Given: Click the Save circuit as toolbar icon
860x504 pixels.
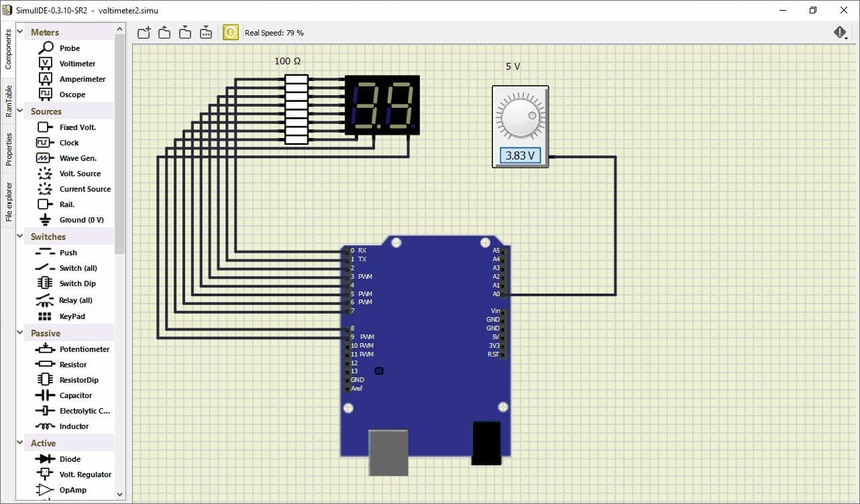Looking at the screenshot, I should click(206, 33).
